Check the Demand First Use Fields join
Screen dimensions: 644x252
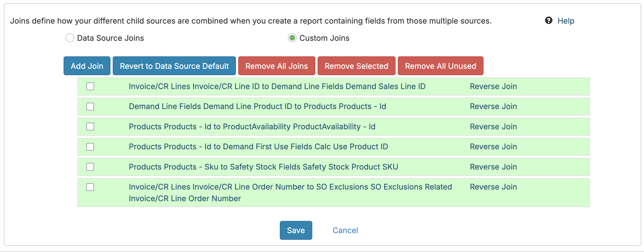point(90,147)
